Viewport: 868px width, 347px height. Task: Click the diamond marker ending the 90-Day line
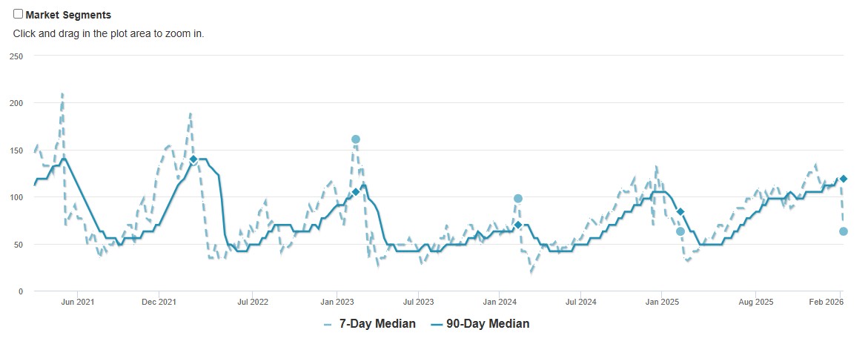coord(843,179)
